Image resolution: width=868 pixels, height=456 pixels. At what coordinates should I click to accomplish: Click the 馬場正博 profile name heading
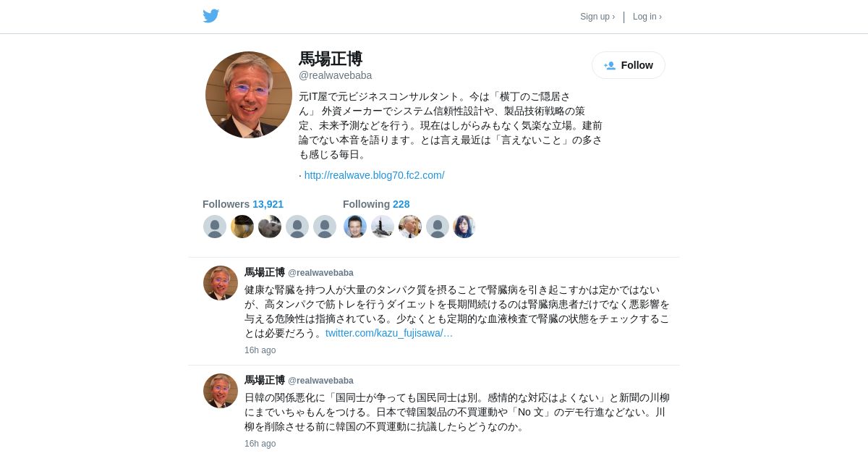(331, 59)
